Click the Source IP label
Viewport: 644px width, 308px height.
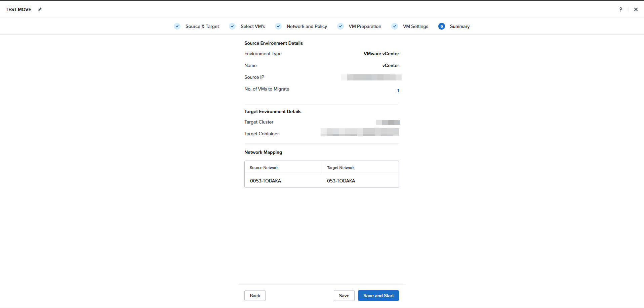pyautogui.click(x=254, y=77)
